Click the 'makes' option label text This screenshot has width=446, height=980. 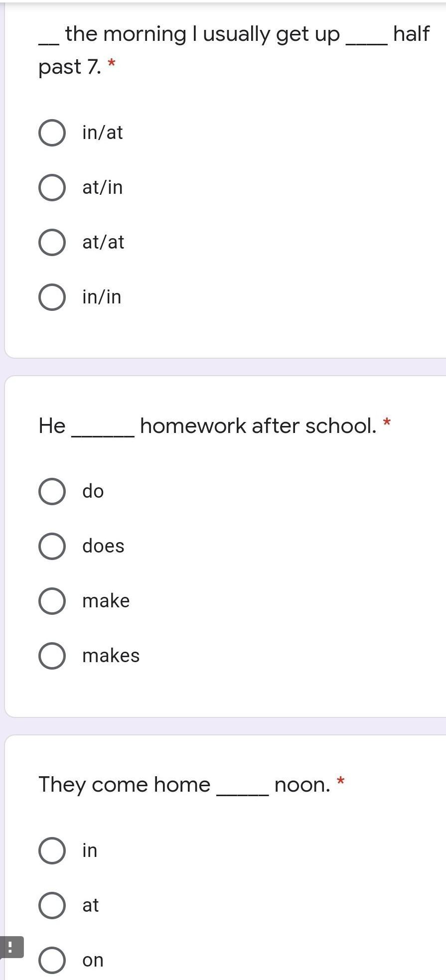(111, 656)
